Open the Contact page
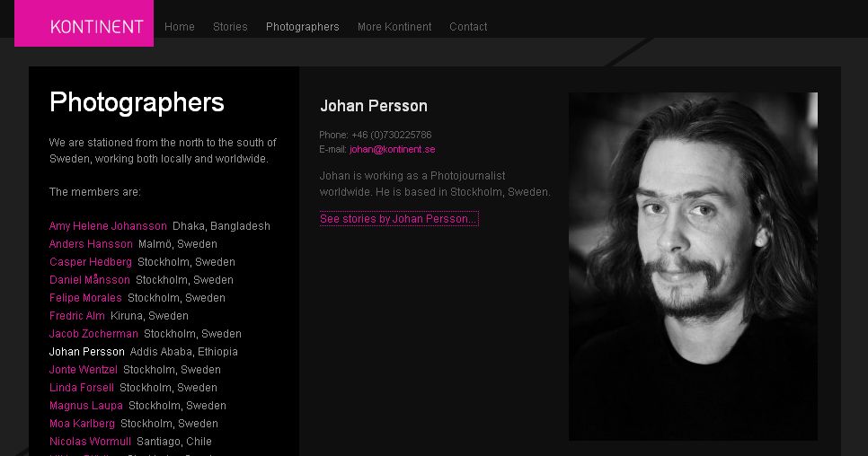Viewport: 868px width, 456px height. pos(468,27)
